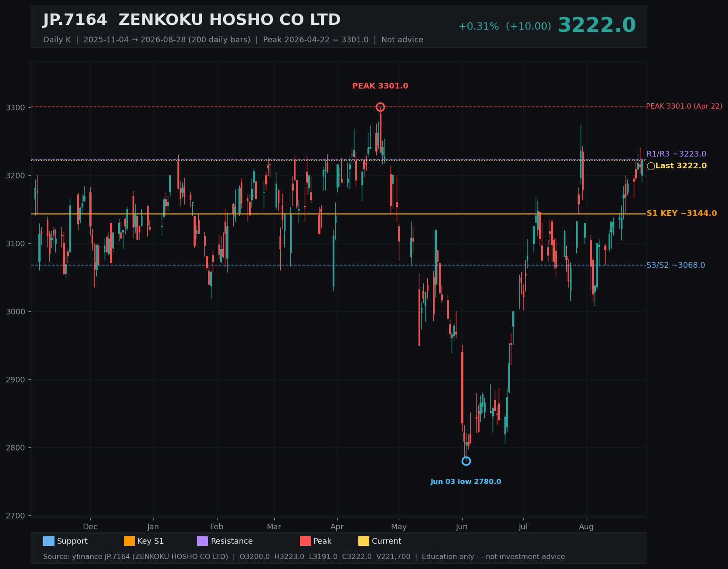Click the 3300 y-axis tick label
The image size is (728, 569).
click(15, 107)
